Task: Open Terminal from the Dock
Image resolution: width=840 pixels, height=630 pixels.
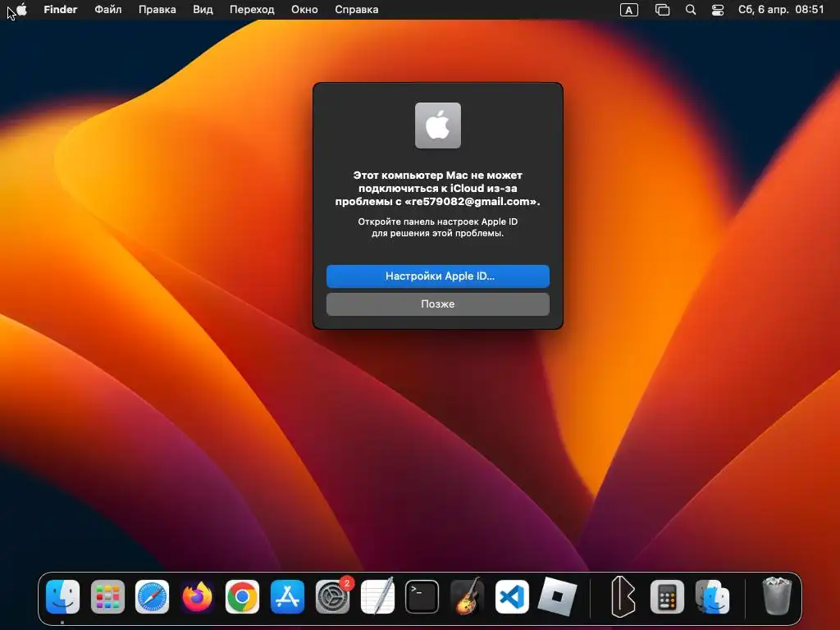Action: point(422,597)
